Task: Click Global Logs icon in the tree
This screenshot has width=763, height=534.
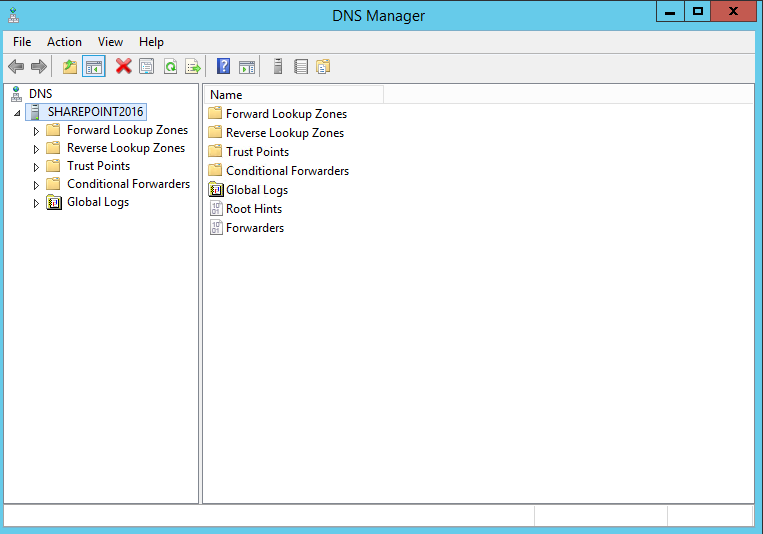Action: click(54, 202)
